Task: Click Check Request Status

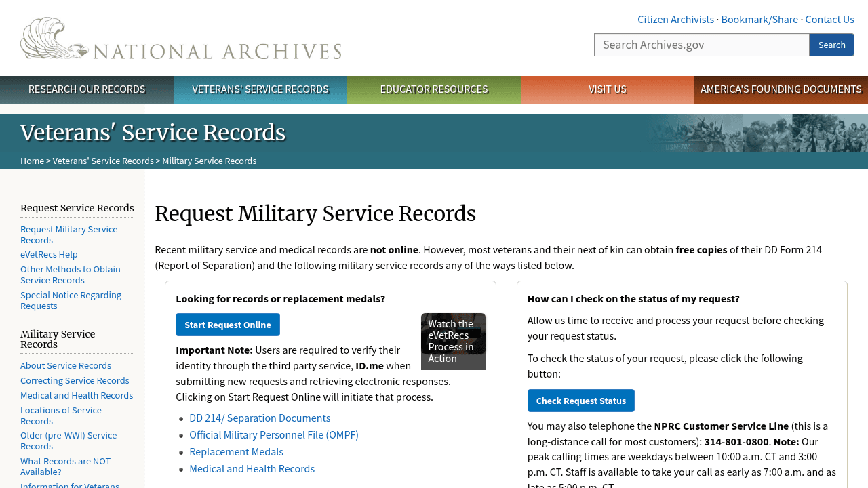Action: click(580, 401)
